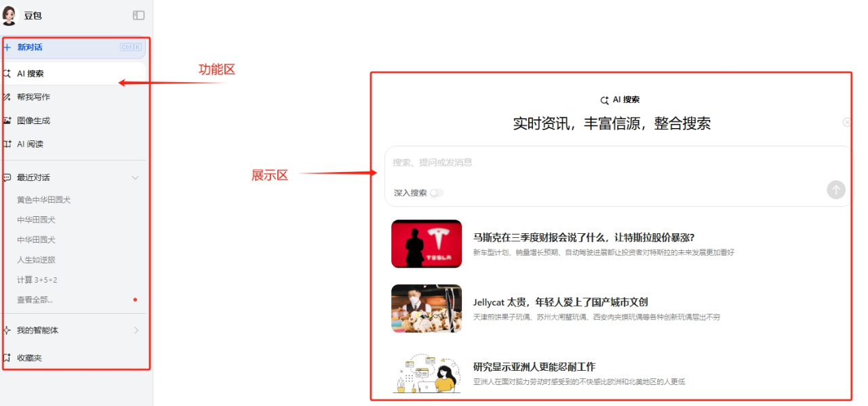Image resolution: width=868 pixels, height=406 pixels.
Task: Click the 亚洲人在面对脑力劳动时 summary text
Action: (x=579, y=382)
